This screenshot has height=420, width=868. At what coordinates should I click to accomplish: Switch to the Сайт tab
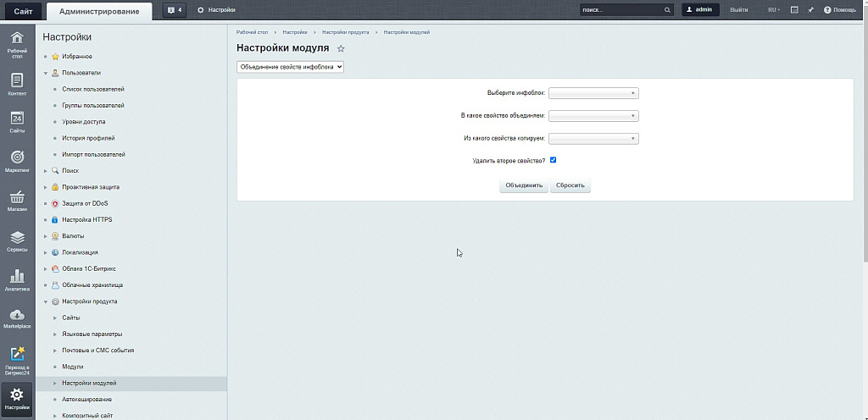(23, 10)
